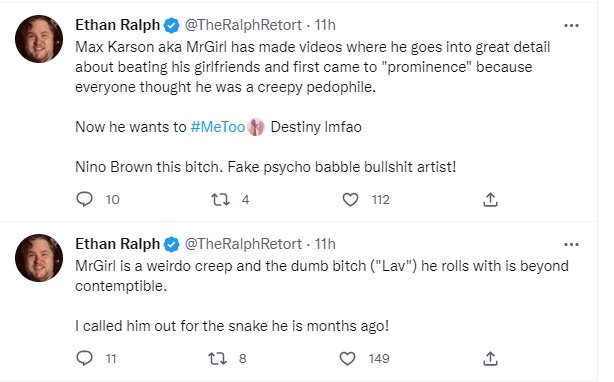614x382 pixels.
Task: Open reply icon on first tweet
Action: [84, 199]
